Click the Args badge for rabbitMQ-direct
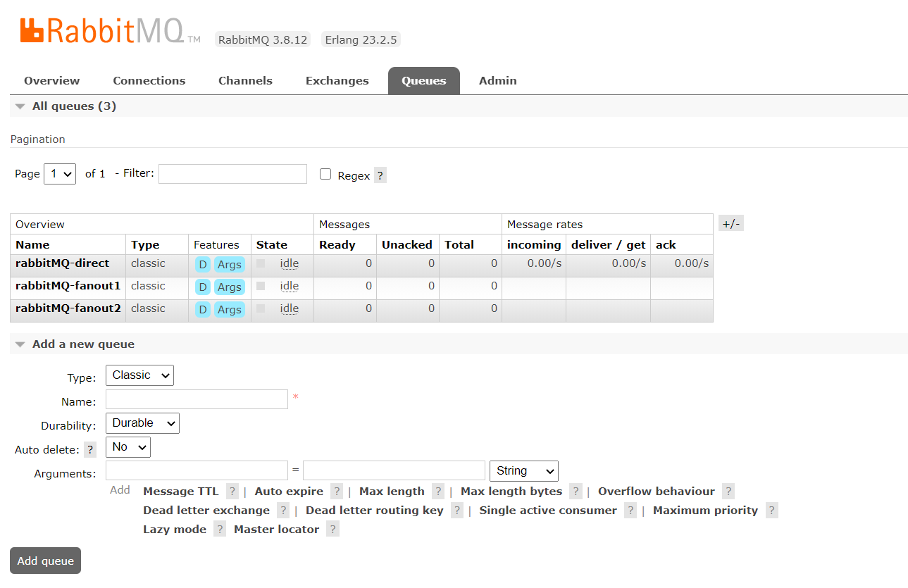 (230, 265)
